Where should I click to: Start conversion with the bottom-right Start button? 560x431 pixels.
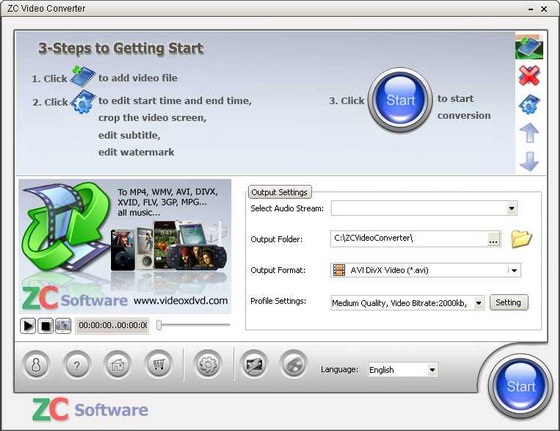520,386
